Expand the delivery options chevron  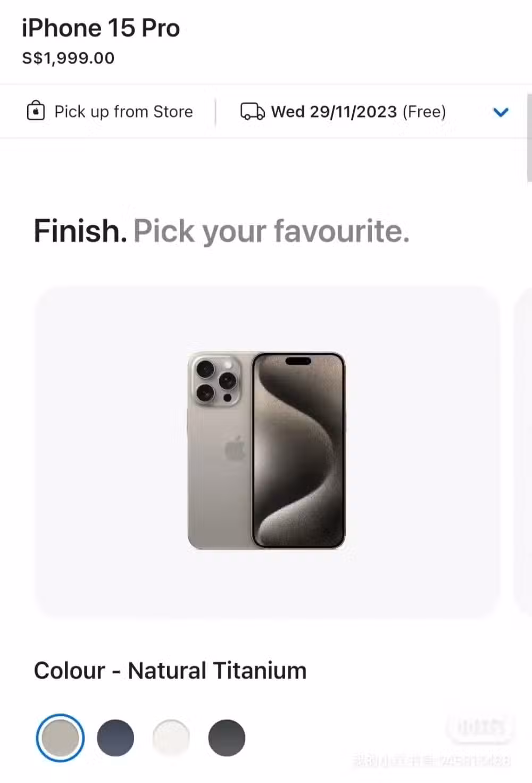point(501,112)
